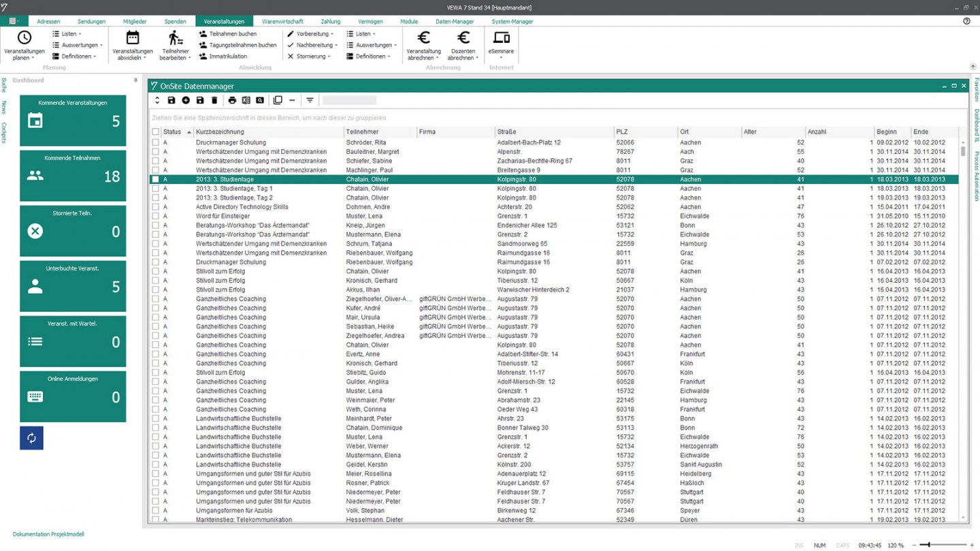Collapse the ribbon with the arrow button
Image resolution: width=980 pixels, height=551 pixels.
click(x=973, y=67)
